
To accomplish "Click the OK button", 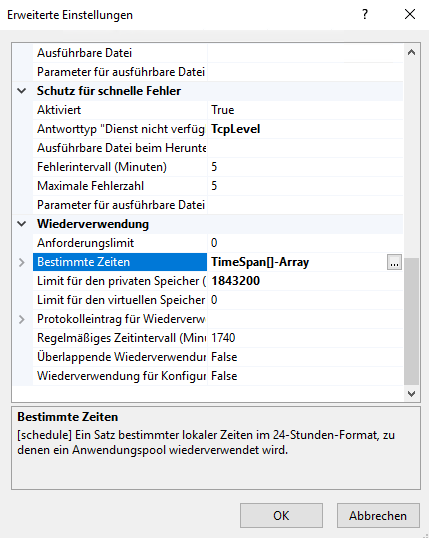I will pos(281,515).
